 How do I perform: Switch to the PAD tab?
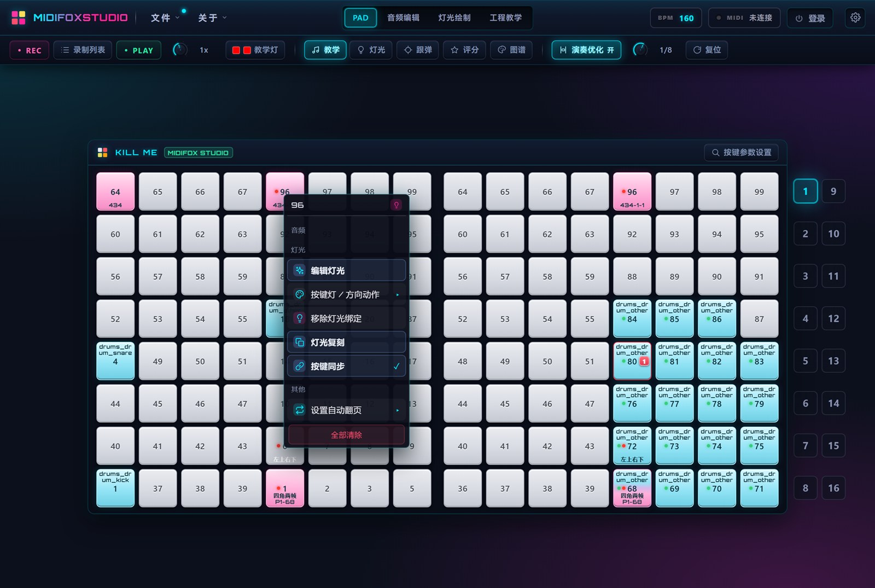tap(360, 18)
